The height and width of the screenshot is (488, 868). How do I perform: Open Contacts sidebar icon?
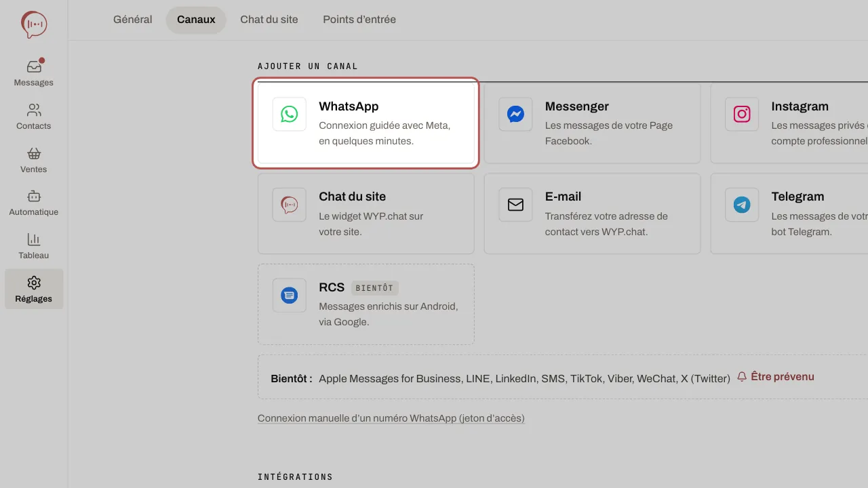point(34,110)
